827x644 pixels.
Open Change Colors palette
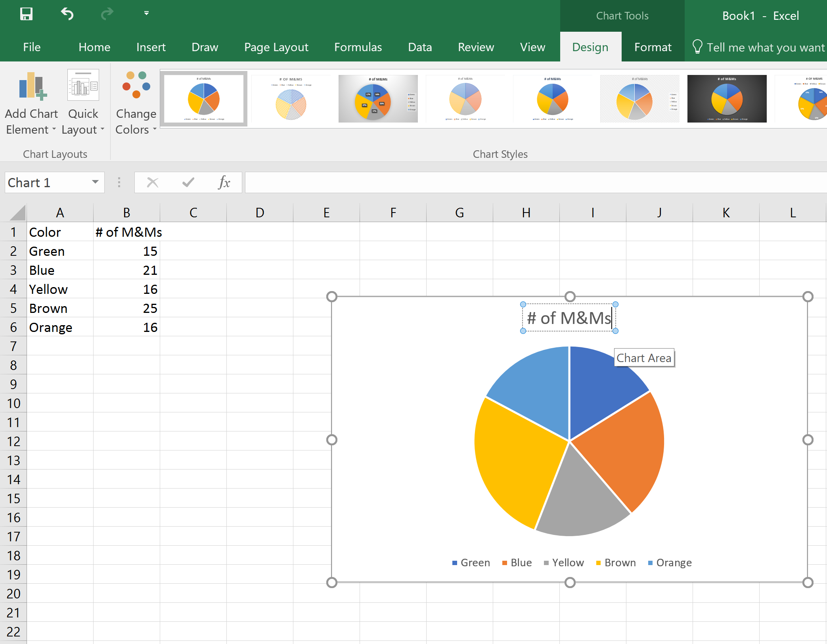coord(136,102)
